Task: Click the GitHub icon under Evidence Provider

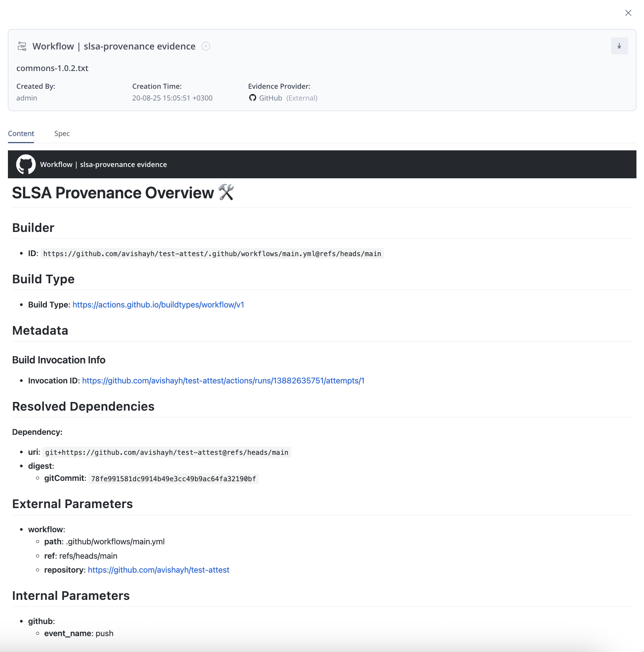Action: (x=252, y=98)
